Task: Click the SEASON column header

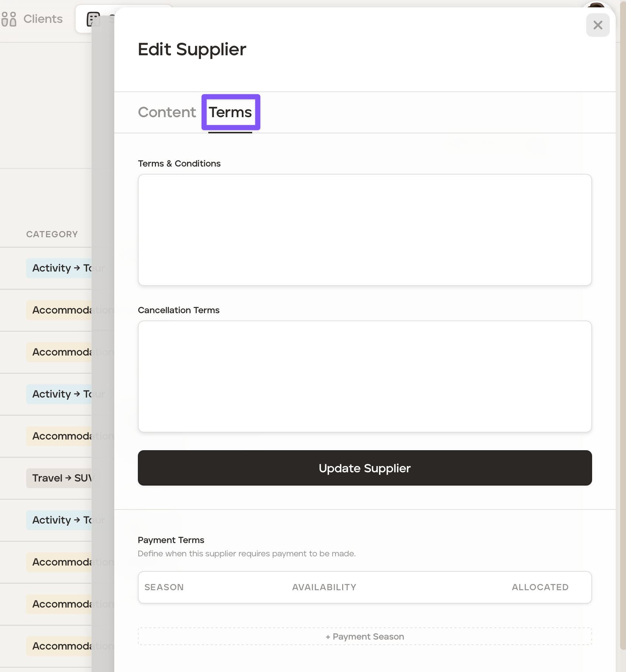Action: (164, 587)
